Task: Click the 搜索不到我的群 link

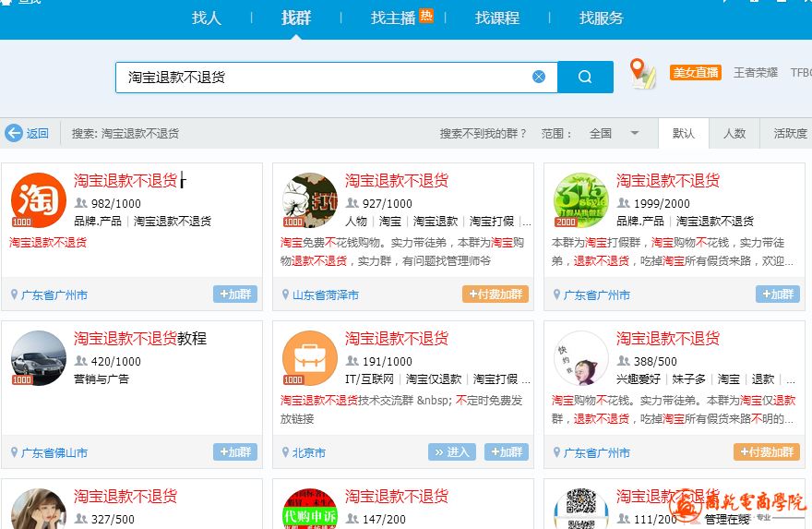Action: click(484, 133)
